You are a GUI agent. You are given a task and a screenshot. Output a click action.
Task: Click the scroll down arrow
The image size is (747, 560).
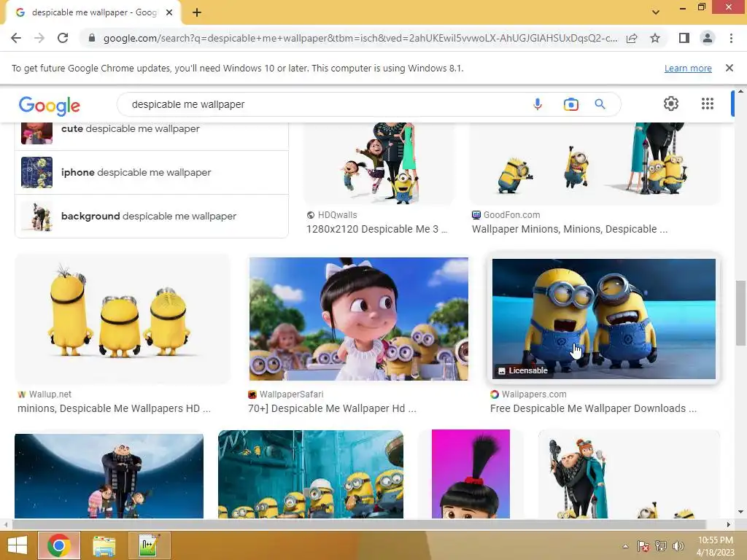(740, 513)
